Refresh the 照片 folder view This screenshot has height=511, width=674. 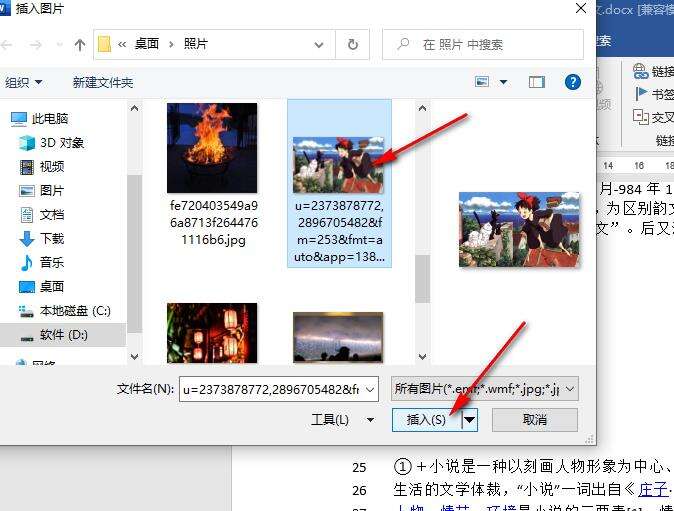tap(352, 44)
